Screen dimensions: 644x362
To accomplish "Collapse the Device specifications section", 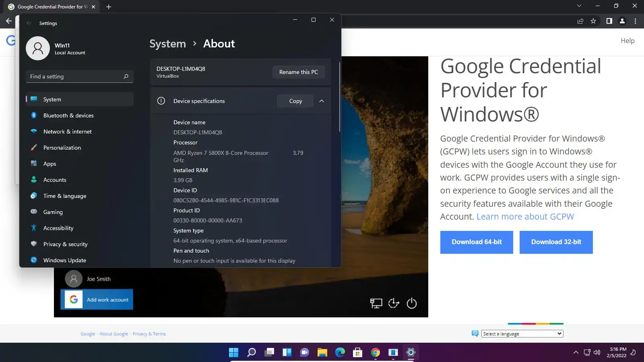I will coord(322,101).
